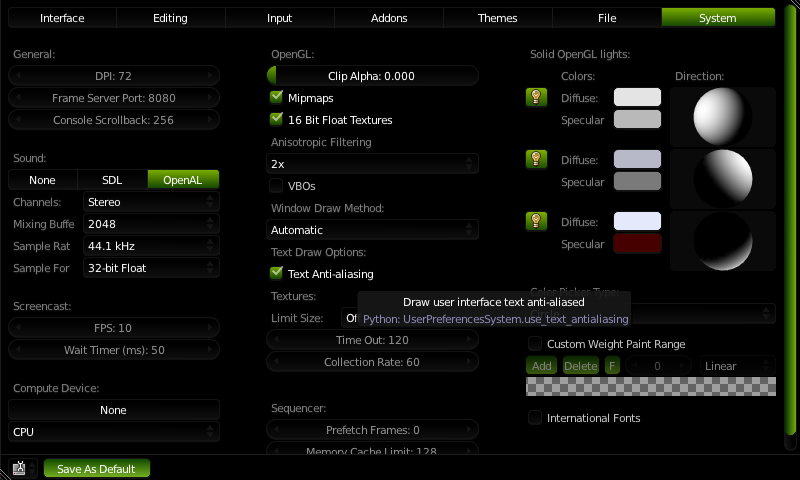Image resolution: width=800 pixels, height=480 pixels.
Task: Open first light Diffuse color swatch
Action: pyautogui.click(x=637, y=97)
